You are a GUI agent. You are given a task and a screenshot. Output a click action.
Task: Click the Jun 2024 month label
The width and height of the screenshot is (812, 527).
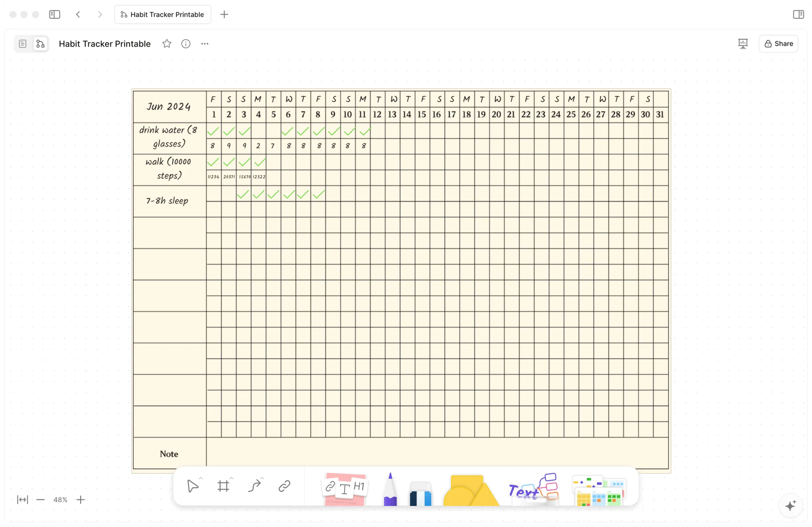(x=169, y=106)
